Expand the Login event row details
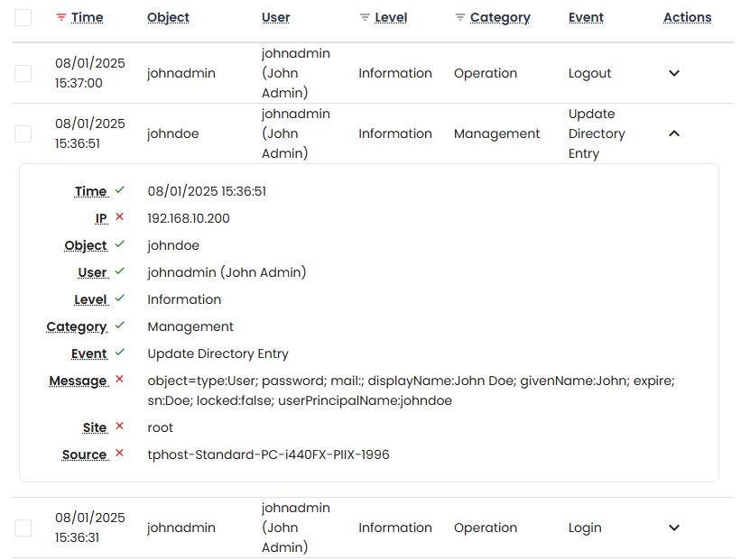This screenshot has height=560, width=750. (x=674, y=528)
